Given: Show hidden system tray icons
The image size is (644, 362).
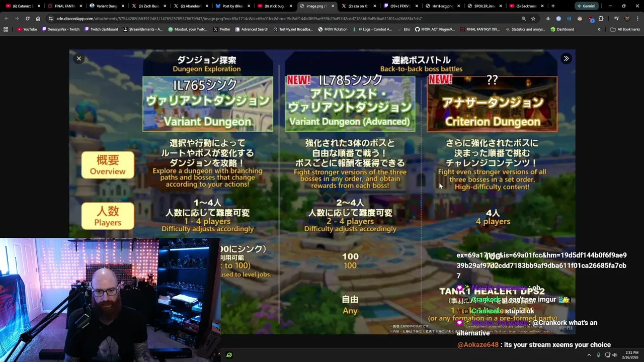Looking at the screenshot, I should pos(589,355).
